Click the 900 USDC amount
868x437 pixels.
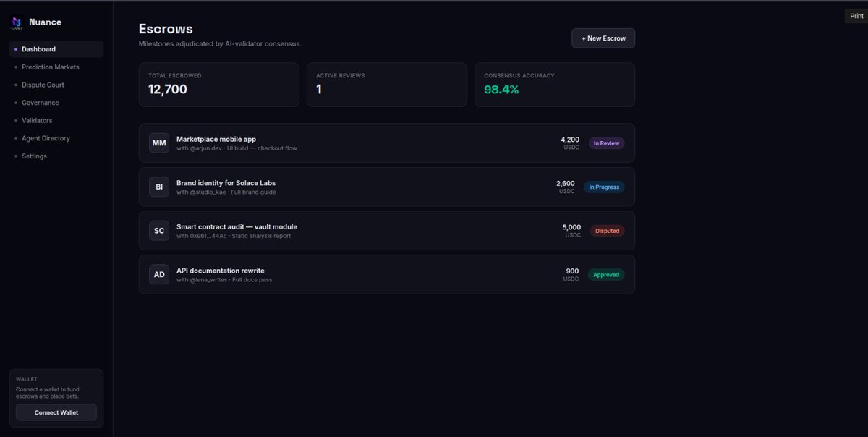click(572, 274)
